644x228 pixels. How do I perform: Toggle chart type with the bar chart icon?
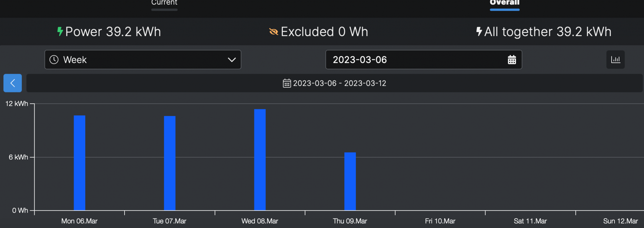[x=615, y=60]
